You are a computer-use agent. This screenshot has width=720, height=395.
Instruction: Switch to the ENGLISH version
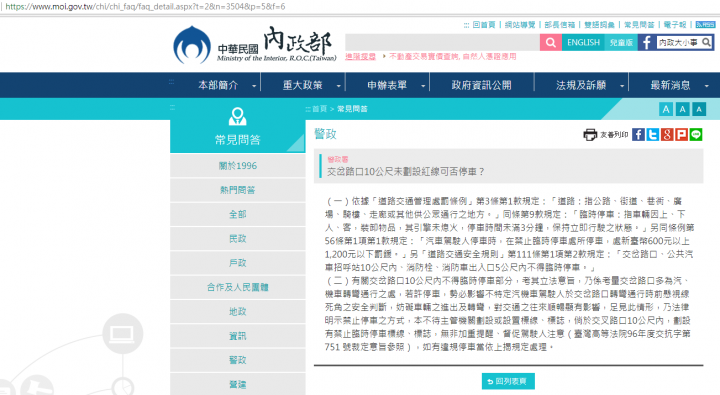click(583, 43)
